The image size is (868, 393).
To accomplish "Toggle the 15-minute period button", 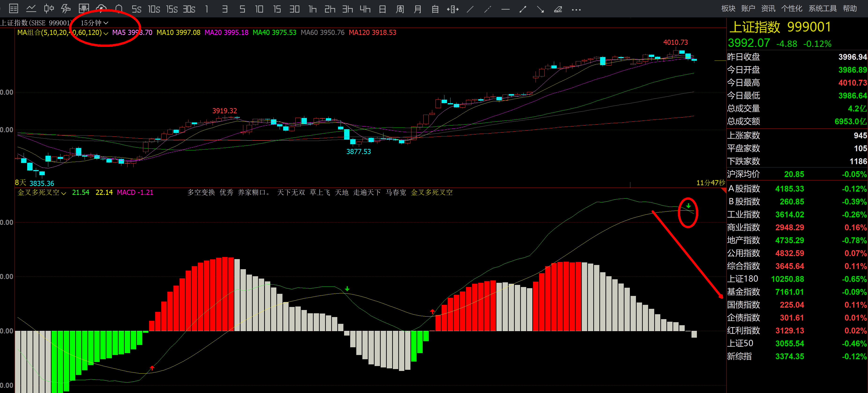I will [x=277, y=9].
